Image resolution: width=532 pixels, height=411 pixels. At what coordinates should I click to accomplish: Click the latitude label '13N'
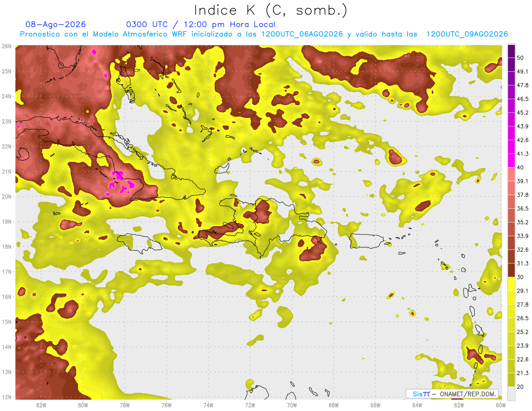click(x=7, y=372)
